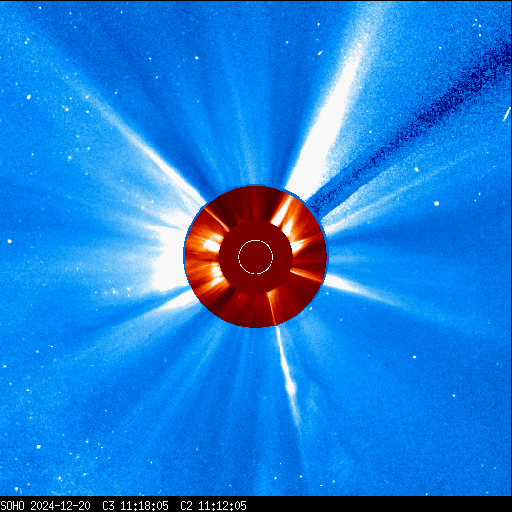Select the bright star at the far left edge
This screenshot has height=512, width=512.
point(9,241)
